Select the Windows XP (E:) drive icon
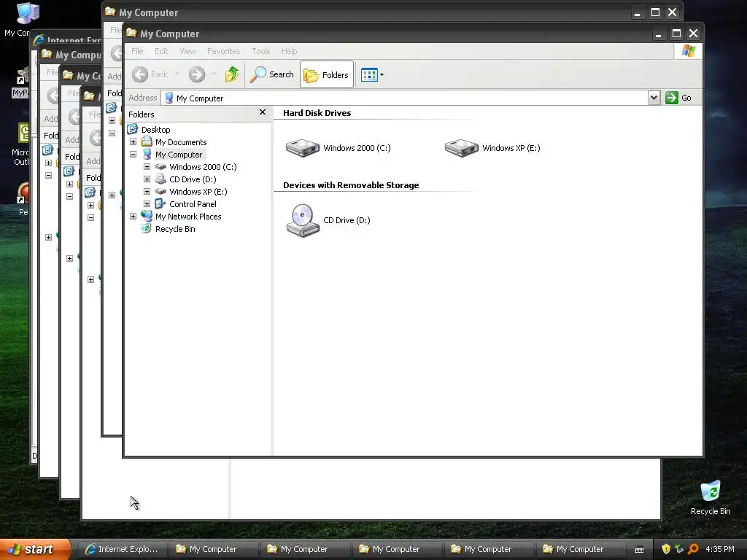 pyautogui.click(x=461, y=147)
